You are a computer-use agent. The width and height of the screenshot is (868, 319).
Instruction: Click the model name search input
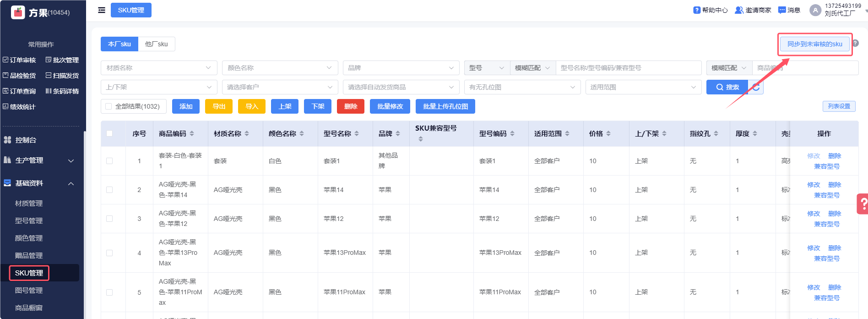(x=628, y=68)
